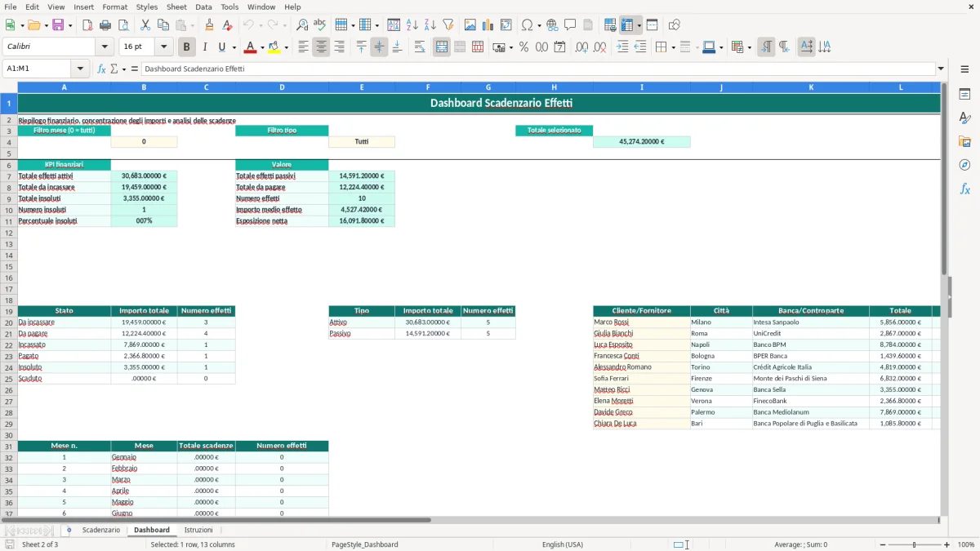The image size is (980, 551).
Task: Toggle Italic formatting
Action: pos(205,47)
